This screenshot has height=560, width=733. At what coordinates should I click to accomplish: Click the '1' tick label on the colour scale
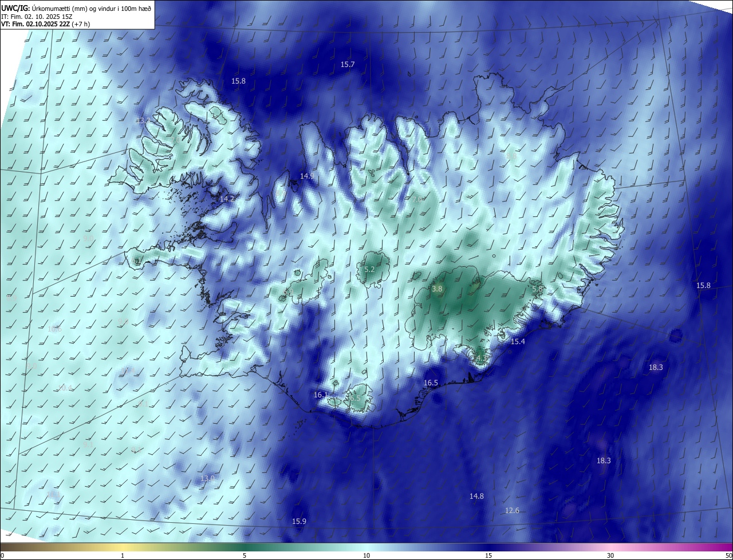click(x=123, y=555)
